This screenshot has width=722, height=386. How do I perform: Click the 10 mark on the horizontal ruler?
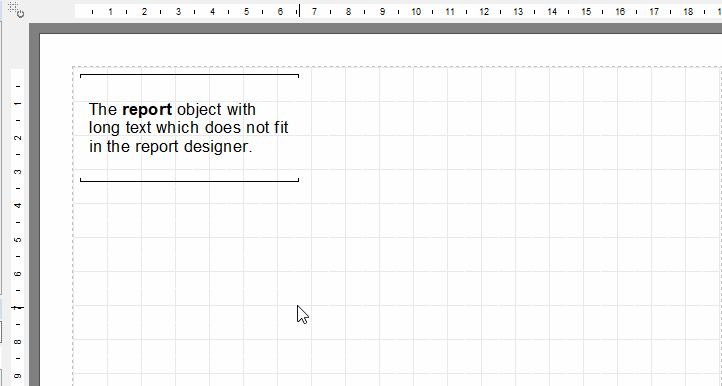(416, 12)
